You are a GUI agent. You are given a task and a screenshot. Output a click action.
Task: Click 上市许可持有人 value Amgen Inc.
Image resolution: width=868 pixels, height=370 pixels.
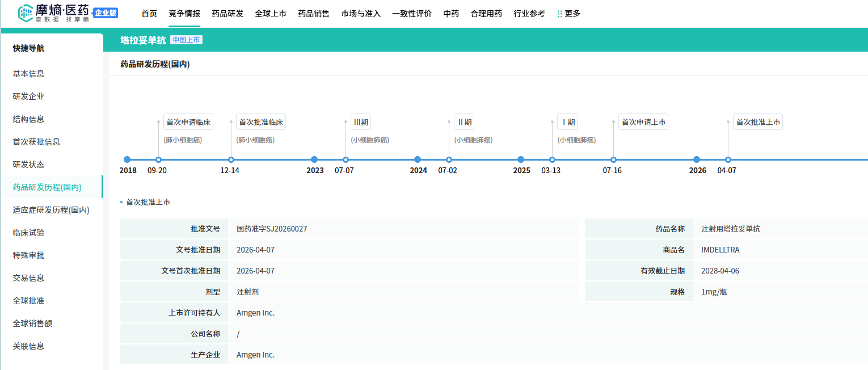tap(255, 313)
